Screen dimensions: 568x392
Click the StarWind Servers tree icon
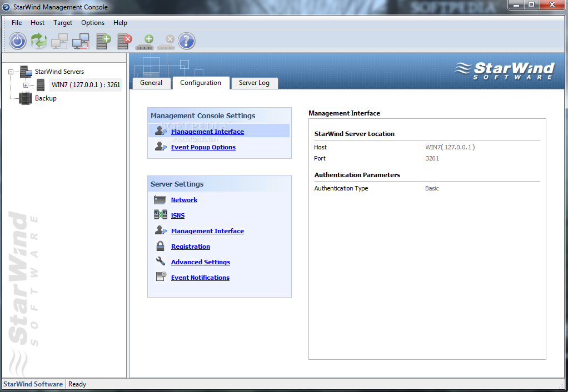click(26, 72)
